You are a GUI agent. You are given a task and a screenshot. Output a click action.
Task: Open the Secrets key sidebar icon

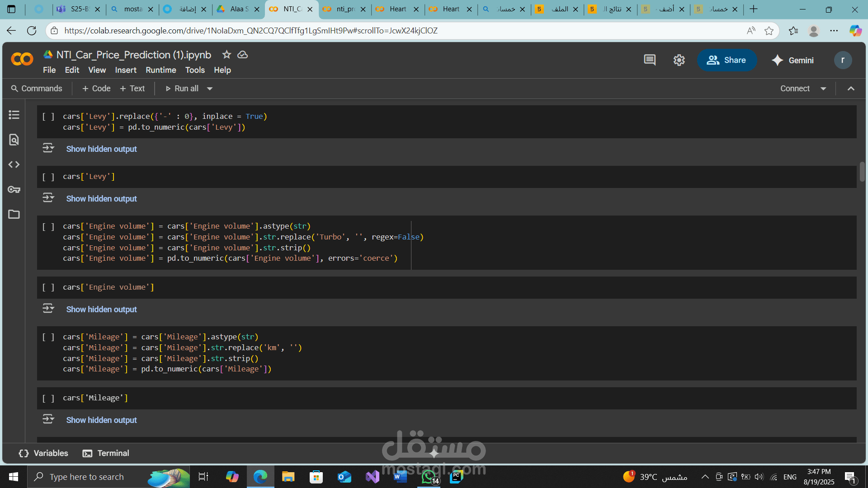coord(14,189)
